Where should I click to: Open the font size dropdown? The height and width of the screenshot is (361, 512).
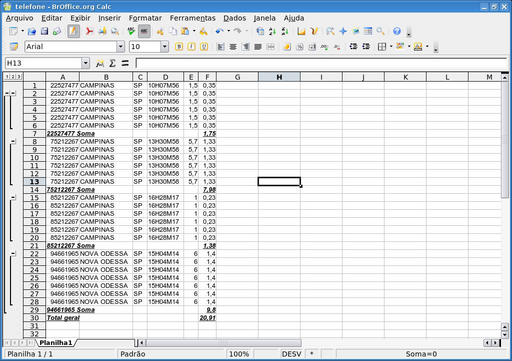coord(164,47)
